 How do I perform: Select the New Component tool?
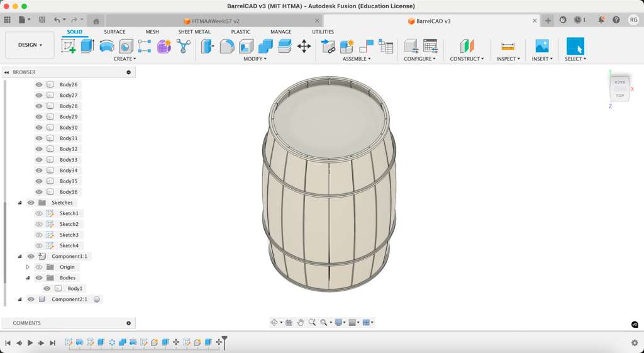click(347, 46)
